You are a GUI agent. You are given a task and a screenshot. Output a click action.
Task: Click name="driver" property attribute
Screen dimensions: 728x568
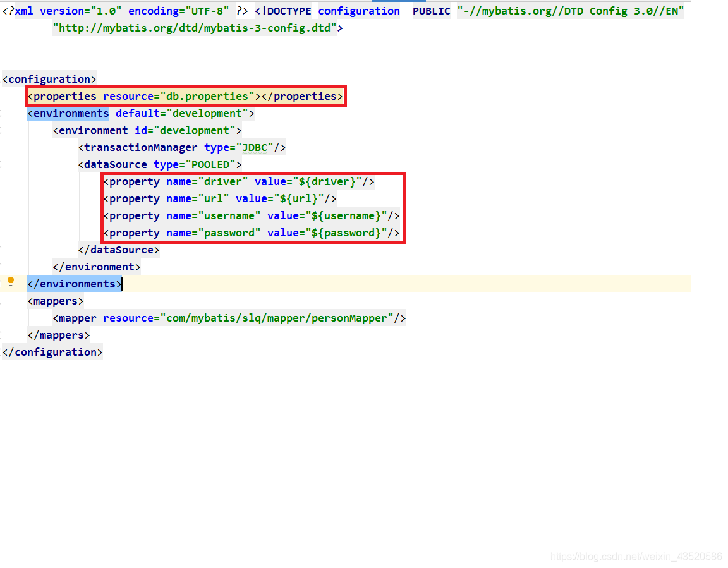[207, 182]
